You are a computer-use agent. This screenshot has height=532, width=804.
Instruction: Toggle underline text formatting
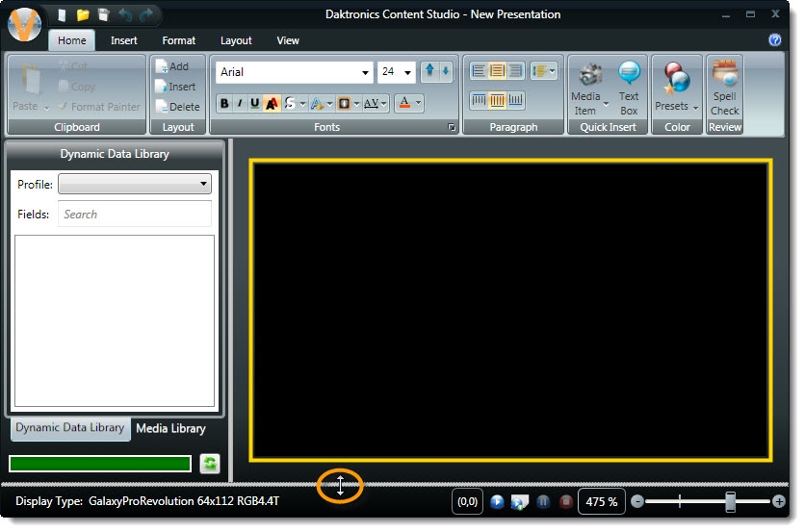point(255,104)
